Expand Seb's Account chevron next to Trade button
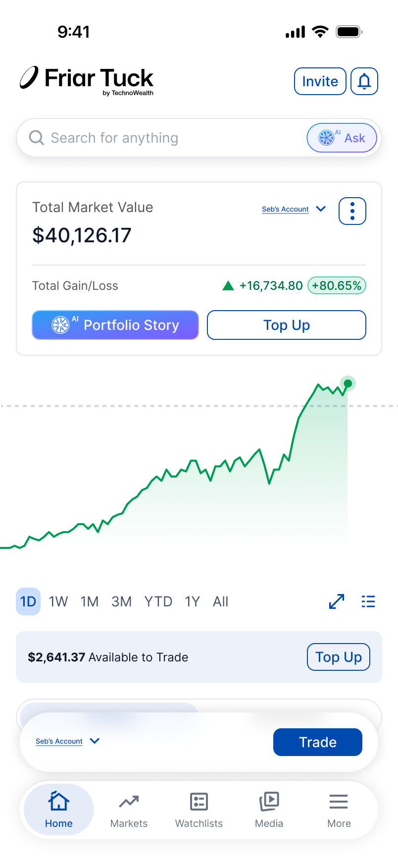Image resolution: width=398 pixels, height=868 pixels. coord(95,741)
